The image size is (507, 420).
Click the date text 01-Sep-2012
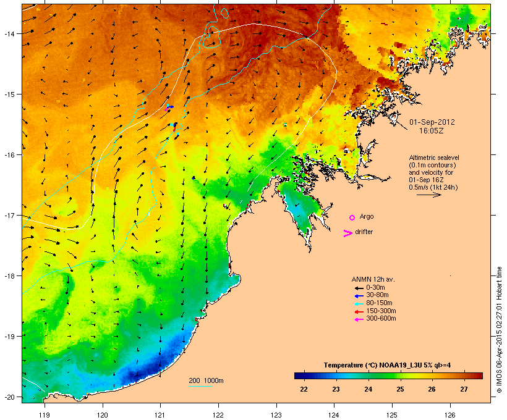point(432,122)
